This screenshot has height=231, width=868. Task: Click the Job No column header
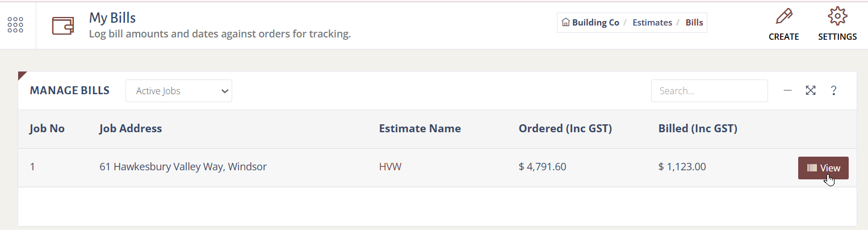47,129
